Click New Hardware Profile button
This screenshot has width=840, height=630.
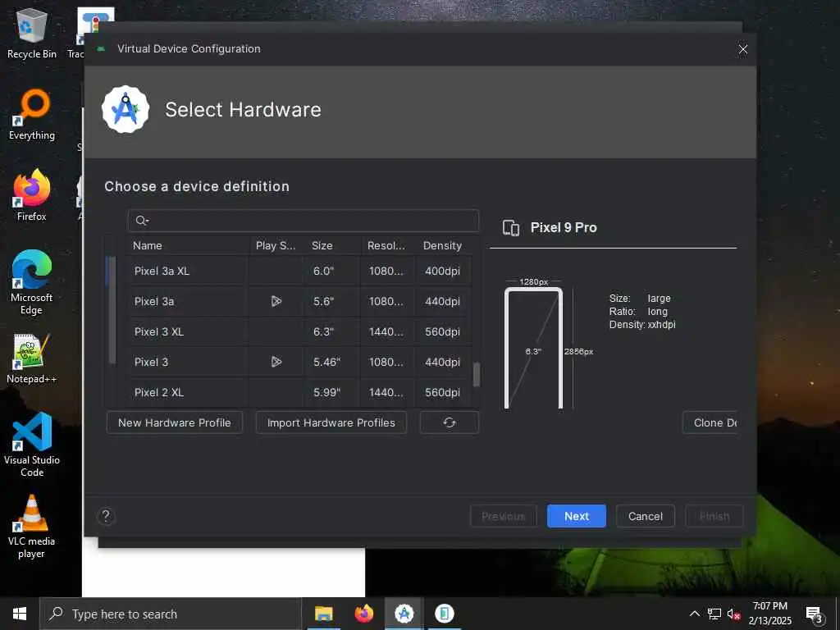coord(175,422)
